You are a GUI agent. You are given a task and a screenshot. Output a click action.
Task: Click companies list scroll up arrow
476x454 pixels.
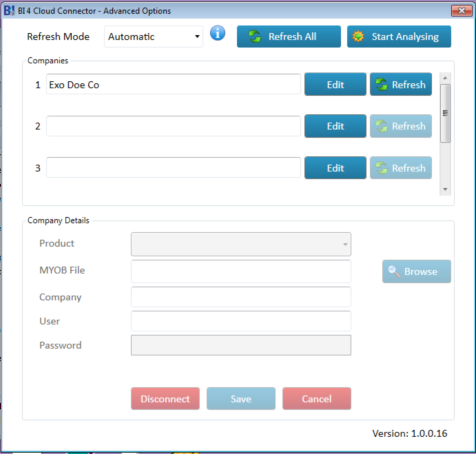click(x=445, y=78)
